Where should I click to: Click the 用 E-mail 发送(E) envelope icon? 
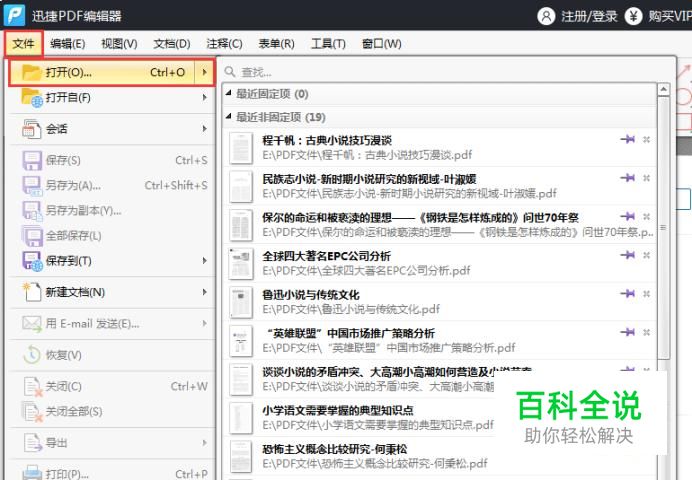(x=32, y=324)
